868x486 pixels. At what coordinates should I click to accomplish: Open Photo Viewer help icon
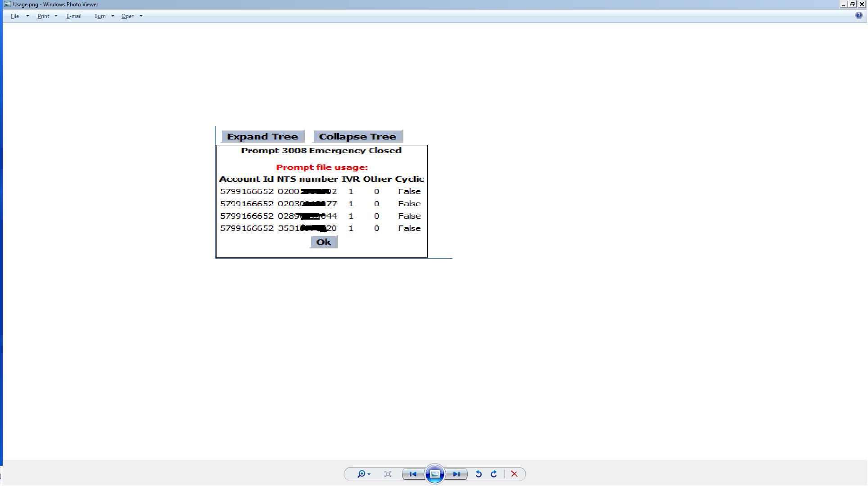(x=859, y=16)
